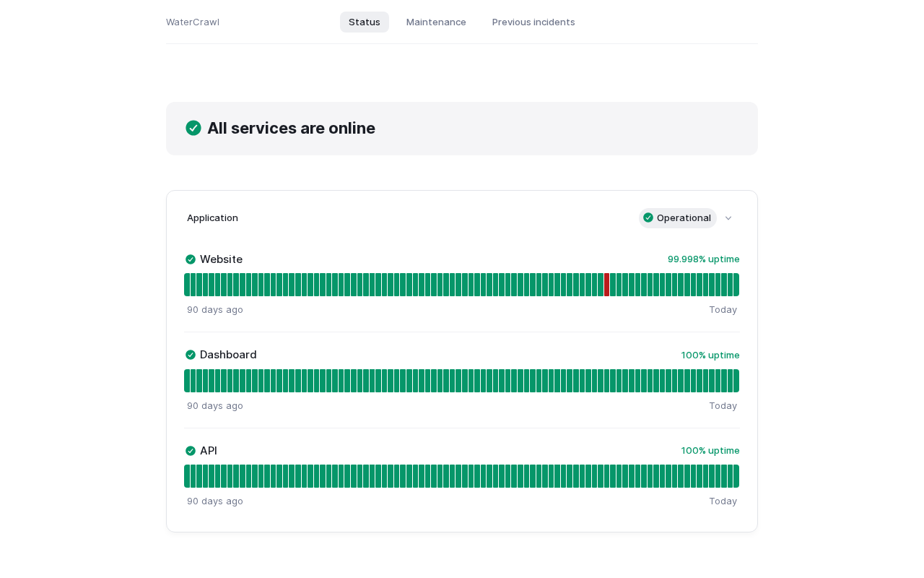Click the 100% uptime figure for Dashboard
This screenshot has width=924, height=578.
click(x=710, y=355)
